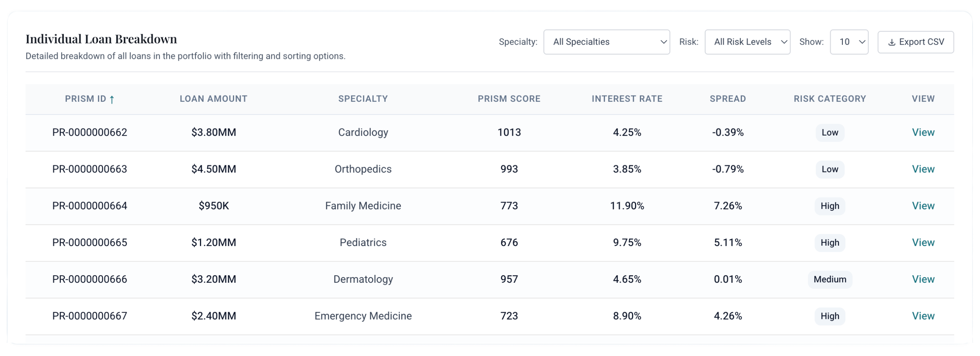View the Family Medicine loan details

coord(923,206)
